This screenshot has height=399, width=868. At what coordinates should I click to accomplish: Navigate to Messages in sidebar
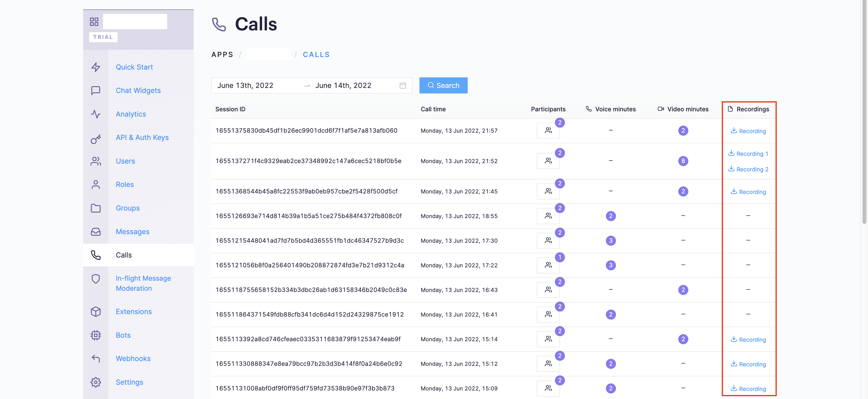[132, 231]
